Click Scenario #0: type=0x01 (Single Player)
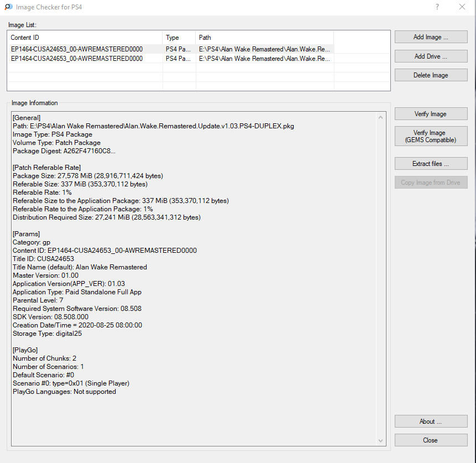The image size is (476, 463). pos(71,383)
